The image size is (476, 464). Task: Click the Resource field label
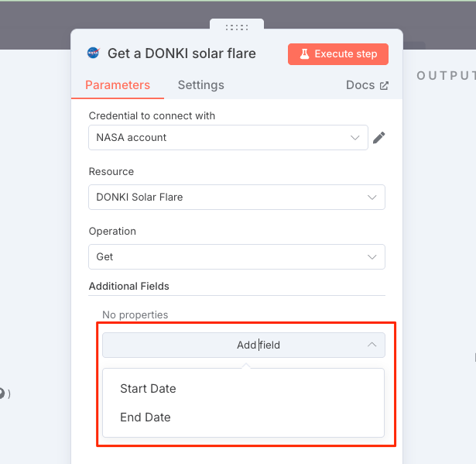pyautogui.click(x=111, y=172)
